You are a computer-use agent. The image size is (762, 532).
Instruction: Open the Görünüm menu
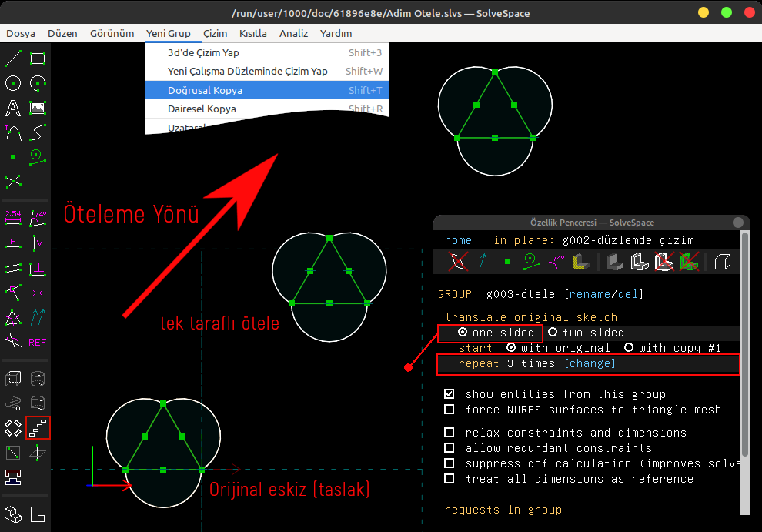point(112,34)
